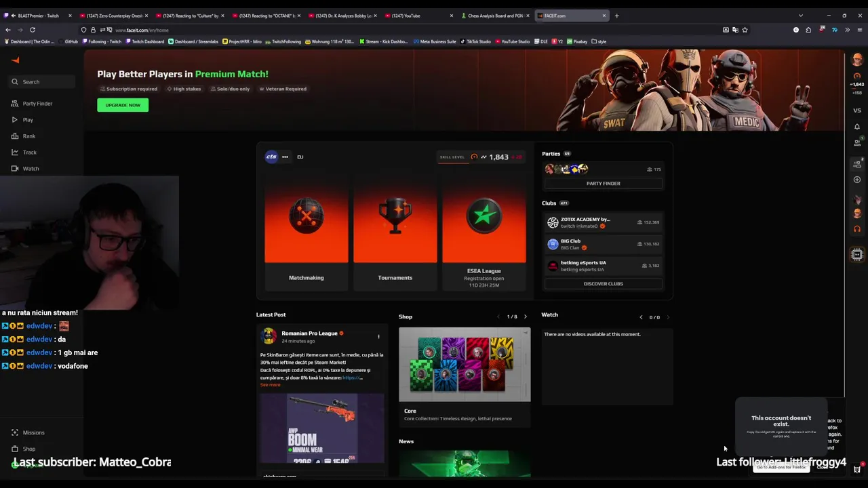
Task: Click the chip anti-cheat icon in right sidebar
Action: [x=857, y=254]
